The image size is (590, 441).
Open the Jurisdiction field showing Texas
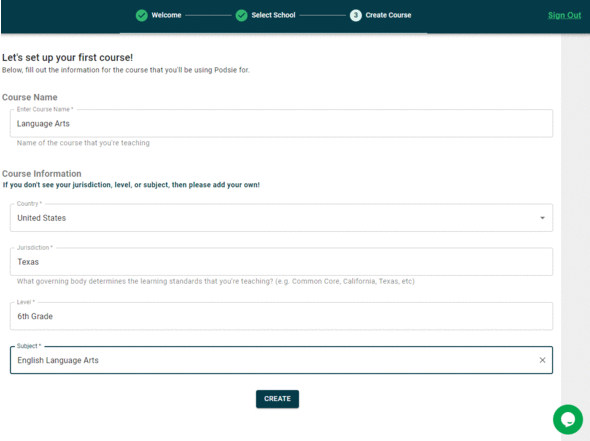pyautogui.click(x=281, y=262)
